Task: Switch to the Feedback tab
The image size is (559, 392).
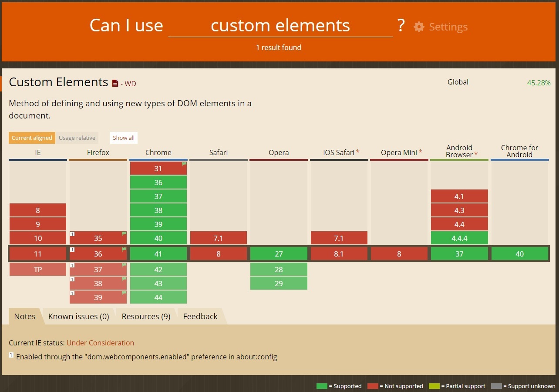Action: coord(200,317)
